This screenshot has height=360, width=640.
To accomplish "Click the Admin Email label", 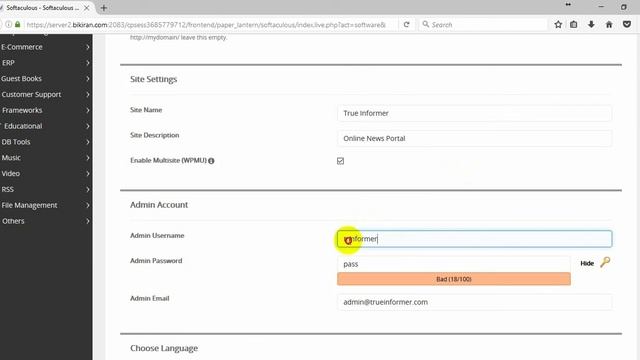I will [x=149, y=298].
